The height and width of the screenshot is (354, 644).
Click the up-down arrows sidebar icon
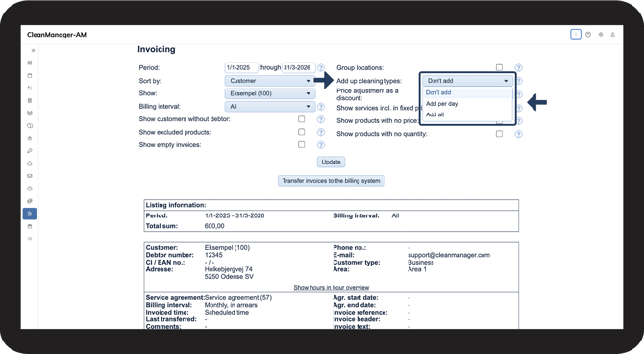tap(30, 88)
